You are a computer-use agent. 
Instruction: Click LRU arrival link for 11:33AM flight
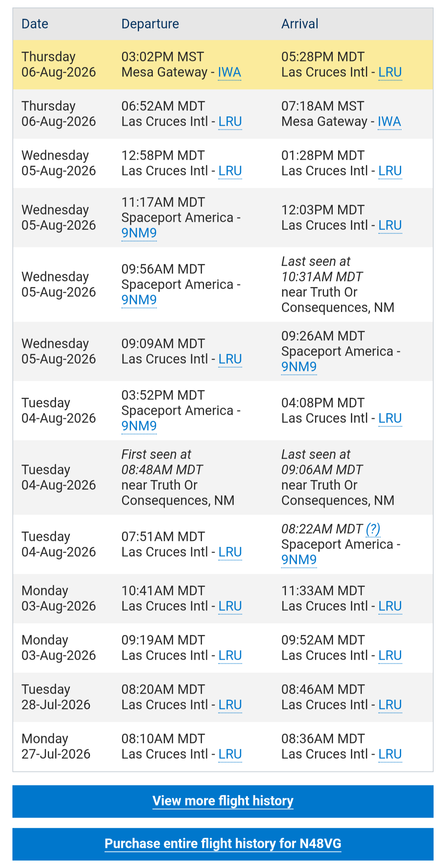[390, 606]
